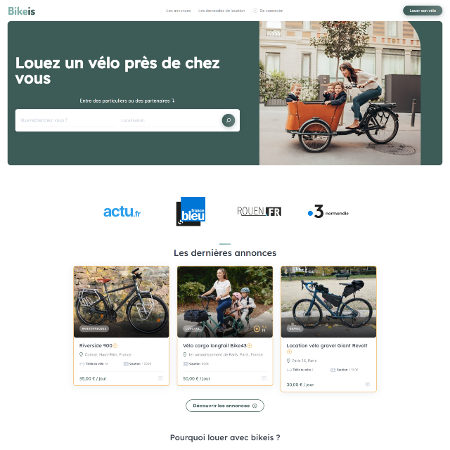Screen dimensions: 450x450
Task: Open the gravel Giant Revolt bike photo
Action: pos(328,302)
